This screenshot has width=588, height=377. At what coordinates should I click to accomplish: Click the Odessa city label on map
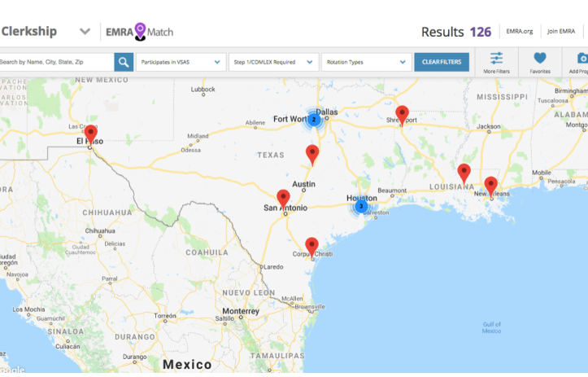(x=190, y=150)
